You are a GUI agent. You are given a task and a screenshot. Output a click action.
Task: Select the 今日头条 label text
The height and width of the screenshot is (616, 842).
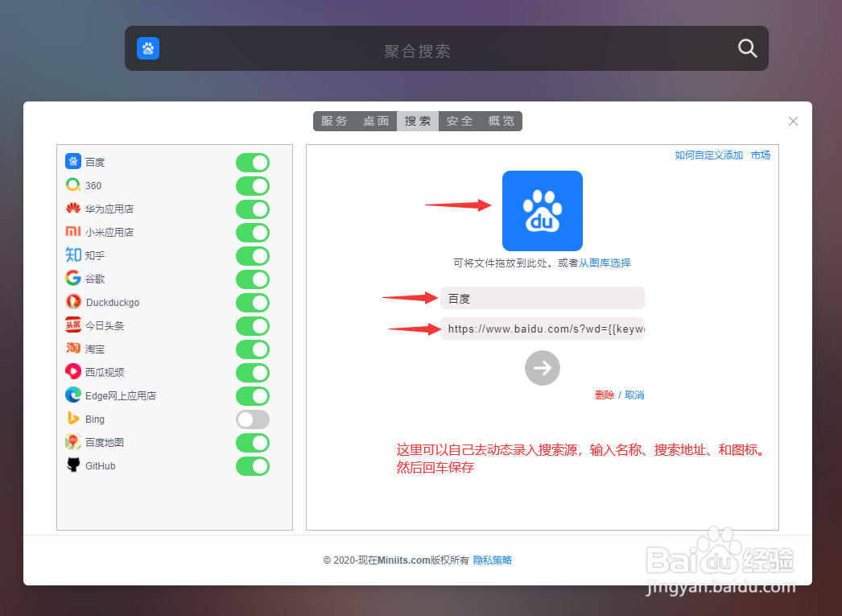coord(105,325)
